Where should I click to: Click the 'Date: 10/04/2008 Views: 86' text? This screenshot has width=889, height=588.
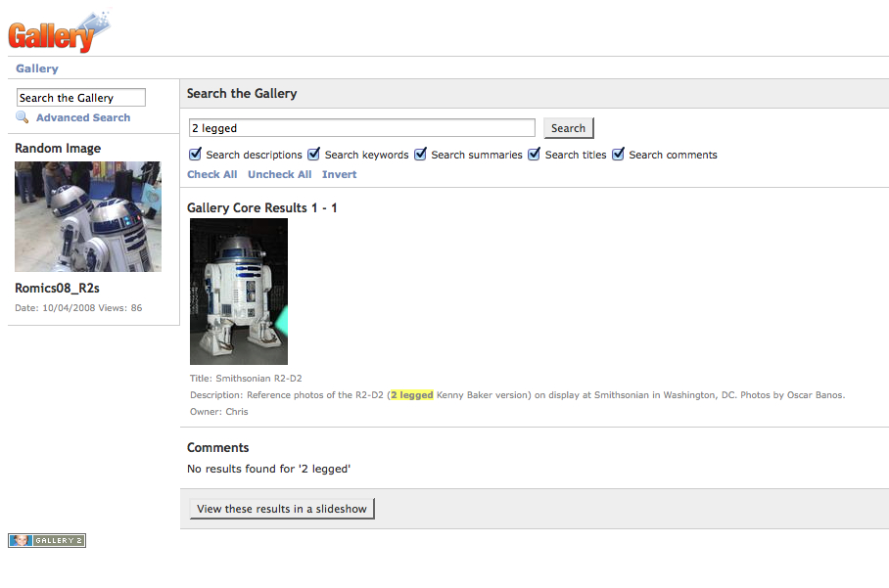[x=78, y=308]
